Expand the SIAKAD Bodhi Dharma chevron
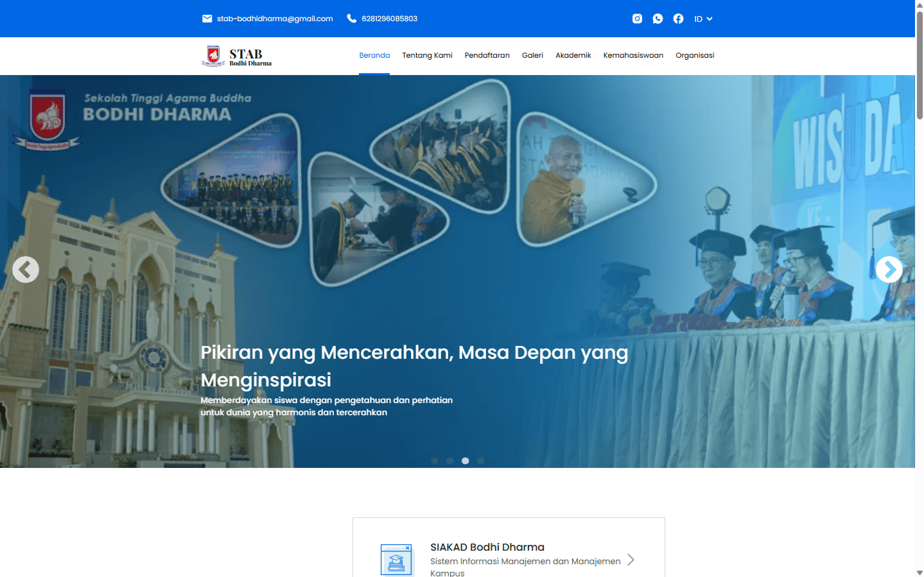The image size is (924, 577). tap(631, 560)
